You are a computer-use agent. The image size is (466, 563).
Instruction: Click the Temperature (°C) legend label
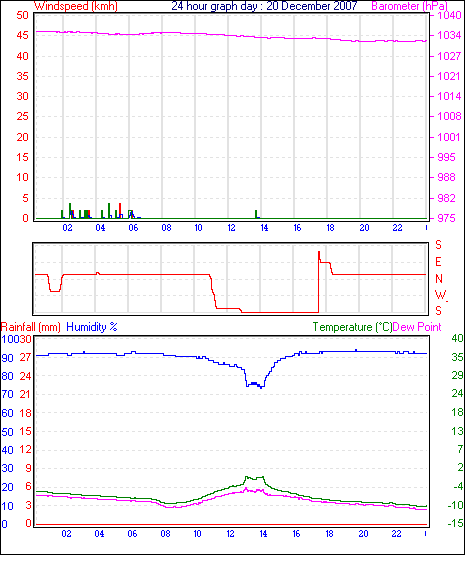352,327
